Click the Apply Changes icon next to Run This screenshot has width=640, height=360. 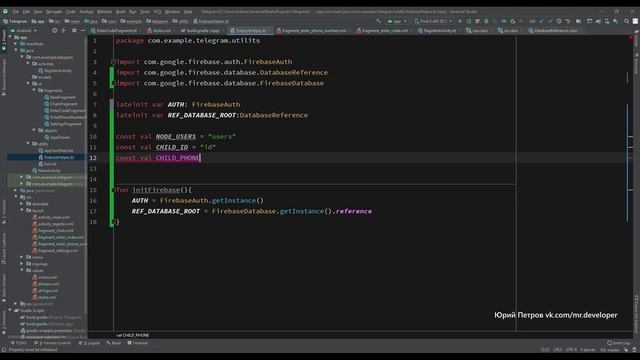[469, 21]
